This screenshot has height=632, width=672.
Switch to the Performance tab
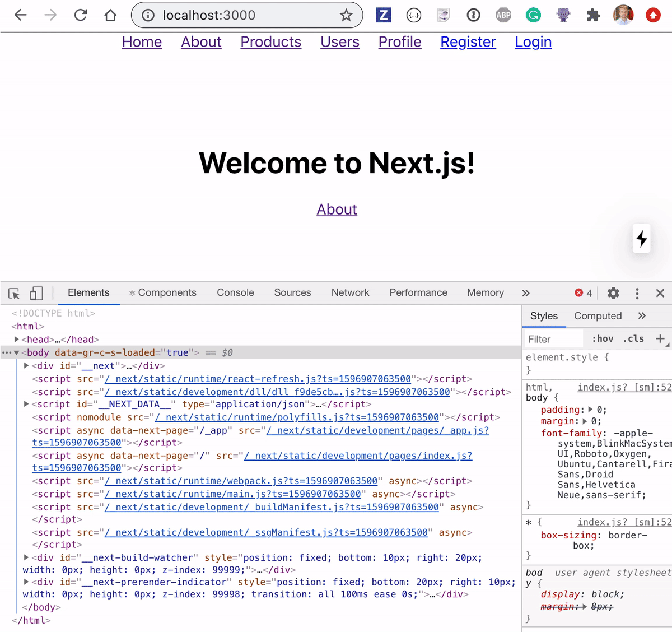[418, 292]
